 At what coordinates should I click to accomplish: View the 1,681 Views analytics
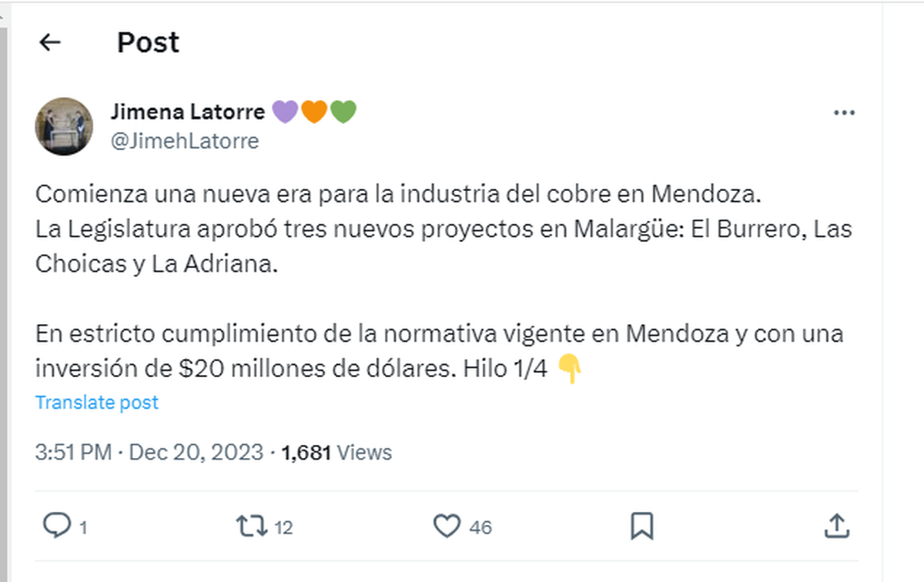336,452
